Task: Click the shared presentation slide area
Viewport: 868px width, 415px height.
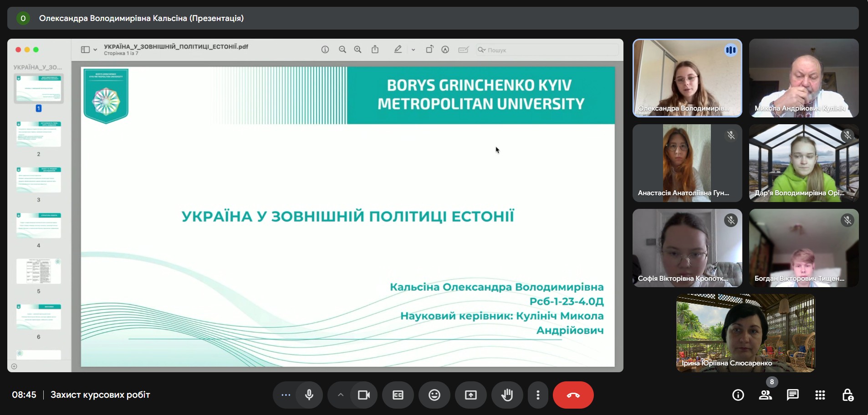Action: tap(347, 217)
